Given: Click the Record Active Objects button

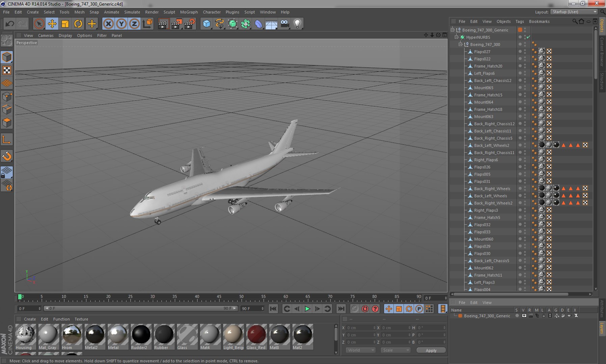Looking at the screenshot, I should [x=355, y=309].
